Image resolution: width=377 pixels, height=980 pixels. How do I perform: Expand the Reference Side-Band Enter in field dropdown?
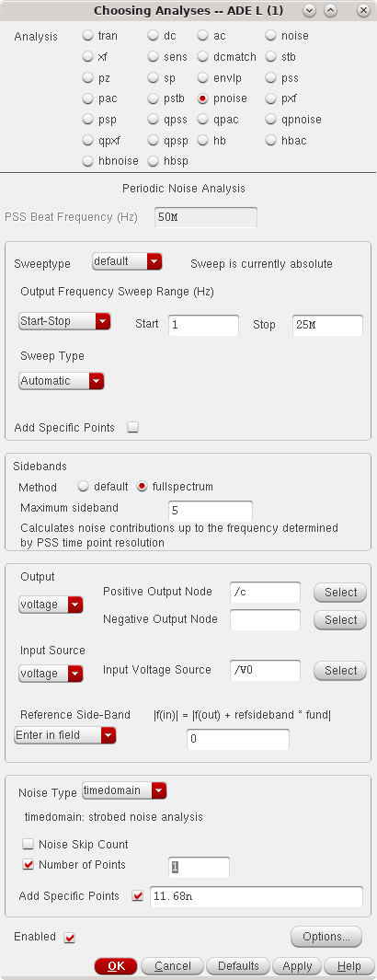[65, 735]
